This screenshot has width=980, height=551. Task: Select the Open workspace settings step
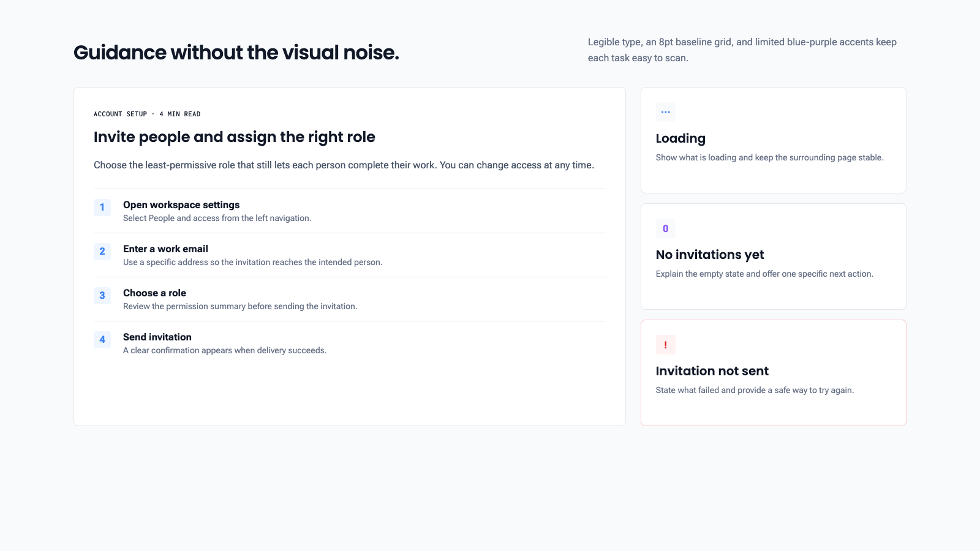click(x=350, y=211)
